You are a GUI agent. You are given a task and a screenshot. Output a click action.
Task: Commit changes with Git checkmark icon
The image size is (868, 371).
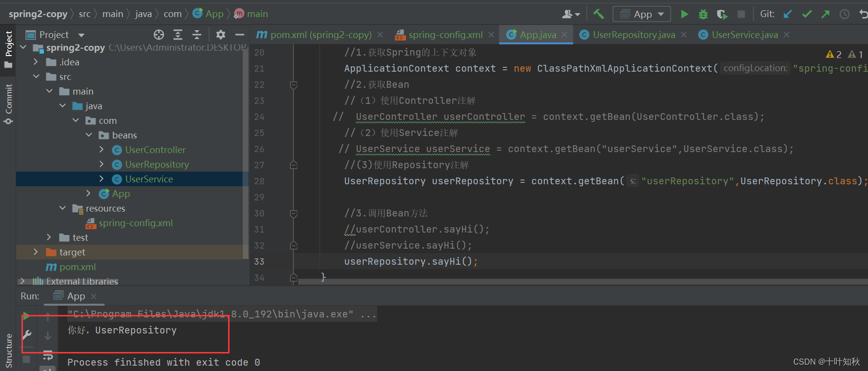point(807,14)
